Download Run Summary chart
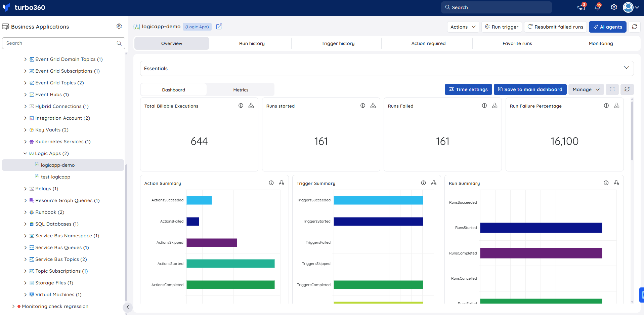This screenshot has height=315, width=644. click(616, 183)
